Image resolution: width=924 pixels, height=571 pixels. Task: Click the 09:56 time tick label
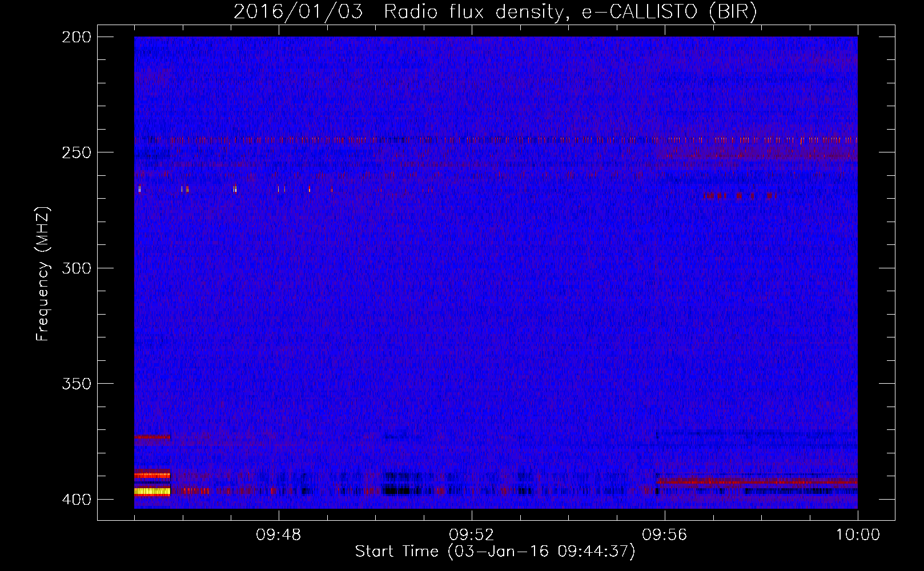(x=665, y=535)
